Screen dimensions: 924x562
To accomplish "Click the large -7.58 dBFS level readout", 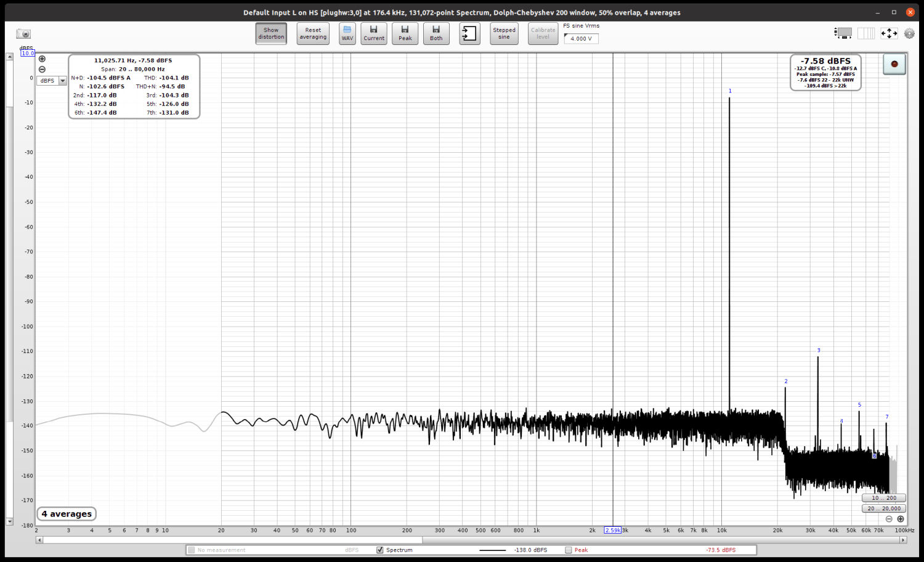I will coord(825,61).
